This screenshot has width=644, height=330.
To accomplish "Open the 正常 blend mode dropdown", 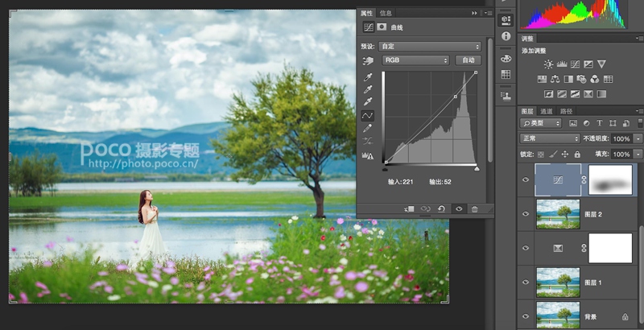I will (550, 138).
